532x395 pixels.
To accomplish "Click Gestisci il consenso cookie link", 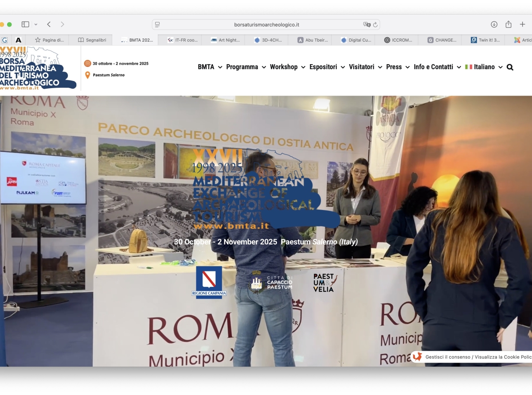I will (x=448, y=357).
